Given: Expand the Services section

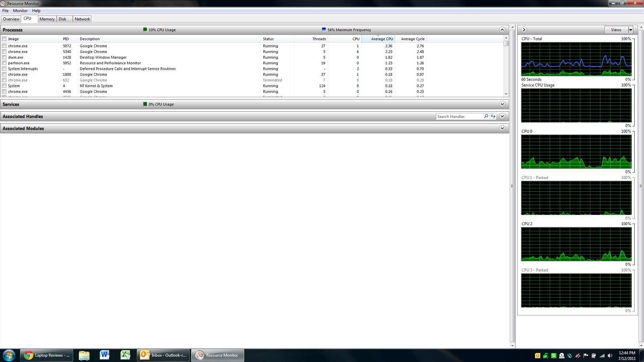Looking at the screenshot, I should [x=502, y=104].
